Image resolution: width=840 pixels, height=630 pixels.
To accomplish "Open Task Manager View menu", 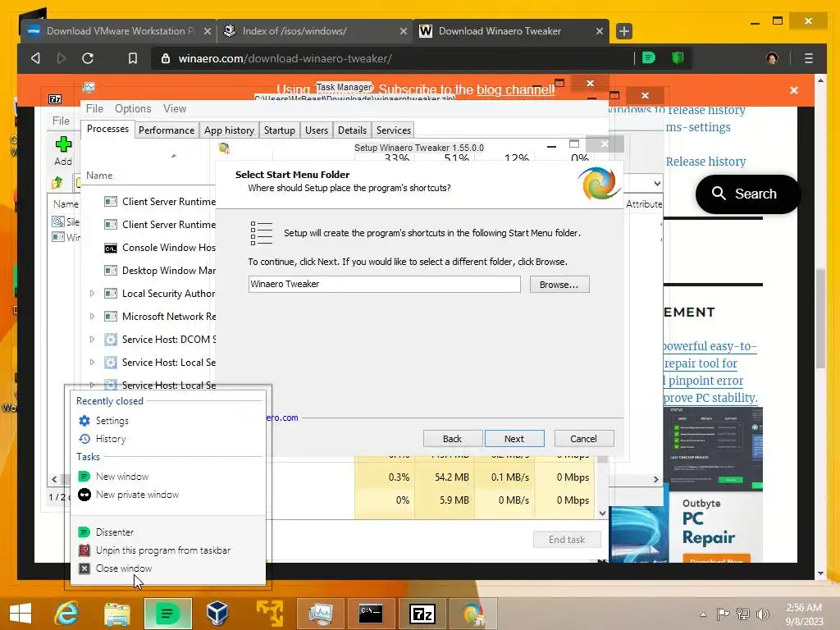I will (x=175, y=109).
